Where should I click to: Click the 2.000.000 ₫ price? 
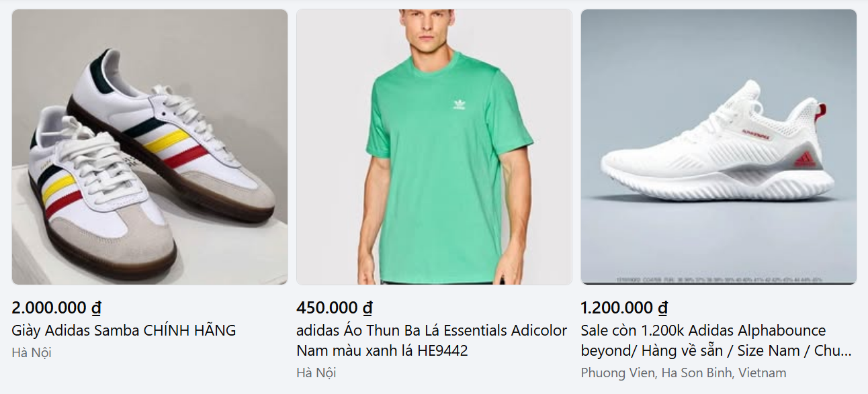pyautogui.click(x=56, y=308)
